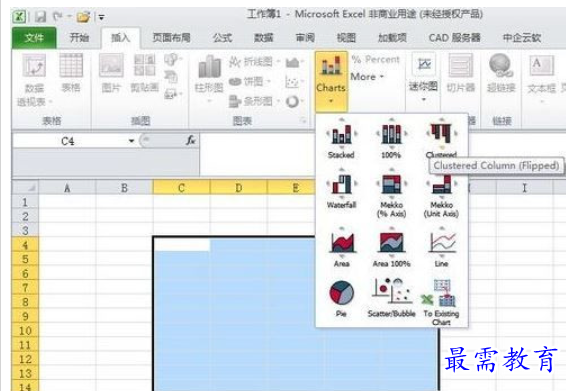Insert a 文本框 text box
Image resolution: width=566 pixels, height=391 pixels.
pyautogui.click(x=541, y=79)
